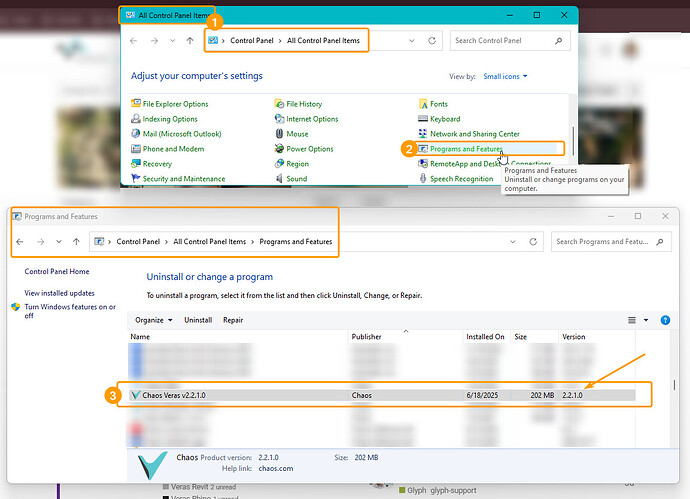The width and height of the screenshot is (690, 499).
Task: Open recent locations dropdown in All Control Panel Items
Action: click(172, 40)
